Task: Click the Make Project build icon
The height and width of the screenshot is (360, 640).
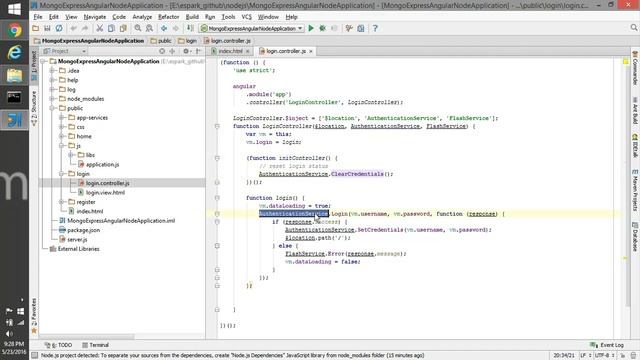Action: coord(190,29)
